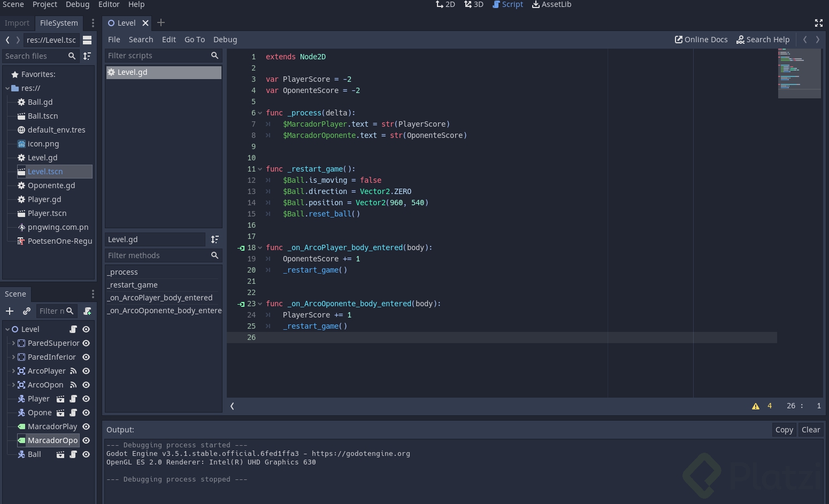
Task: Click the magnifier in Filter methods
Action: (214, 255)
